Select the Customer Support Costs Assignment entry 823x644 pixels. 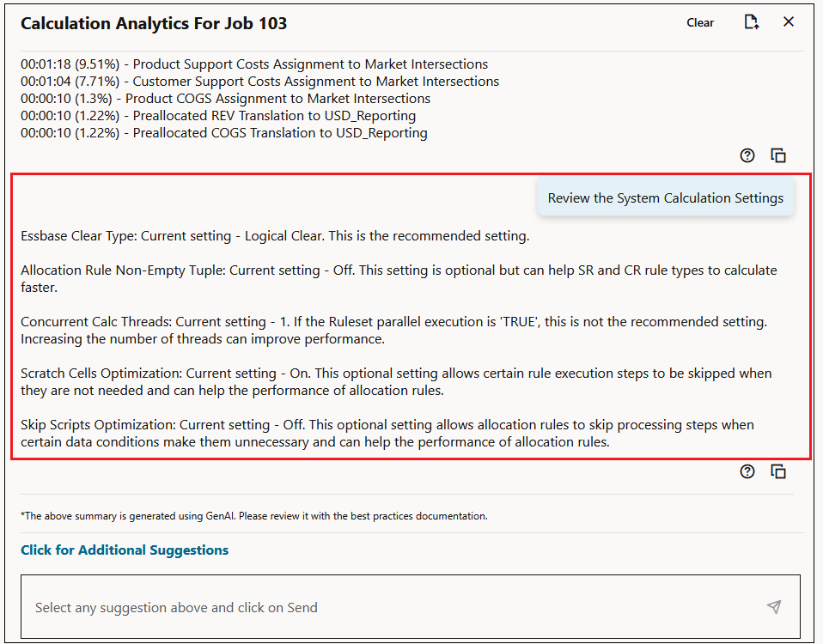[x=259, y=81]
